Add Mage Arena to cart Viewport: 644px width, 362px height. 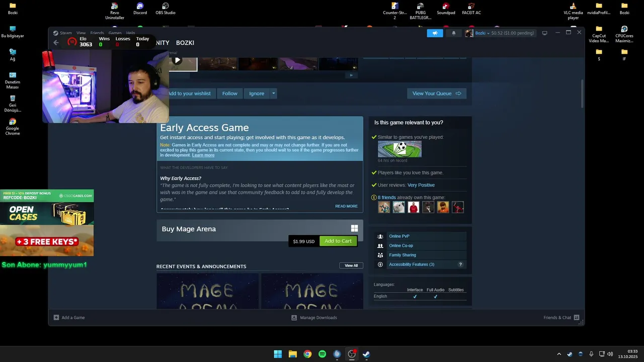pyautogui.click(x=338, y=241)
